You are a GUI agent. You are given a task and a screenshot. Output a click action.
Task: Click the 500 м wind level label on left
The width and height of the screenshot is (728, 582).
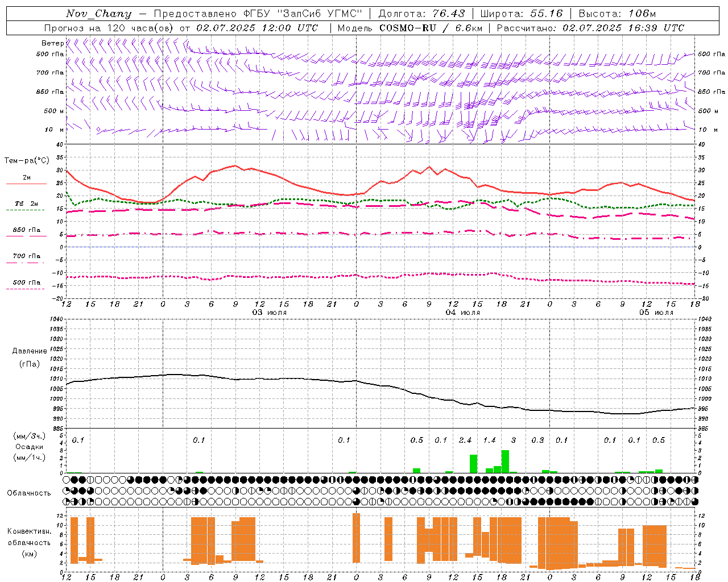(54, 111)
